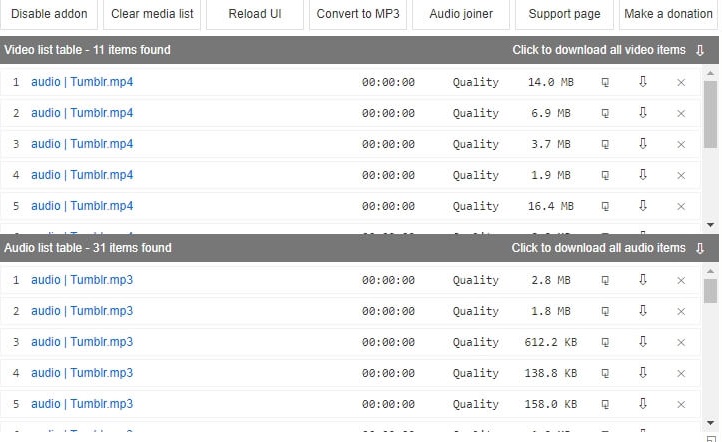This screenshot has width=722, height=442.
Task: Remove the 6.9 MB video from list
Action: coord(681,113)
